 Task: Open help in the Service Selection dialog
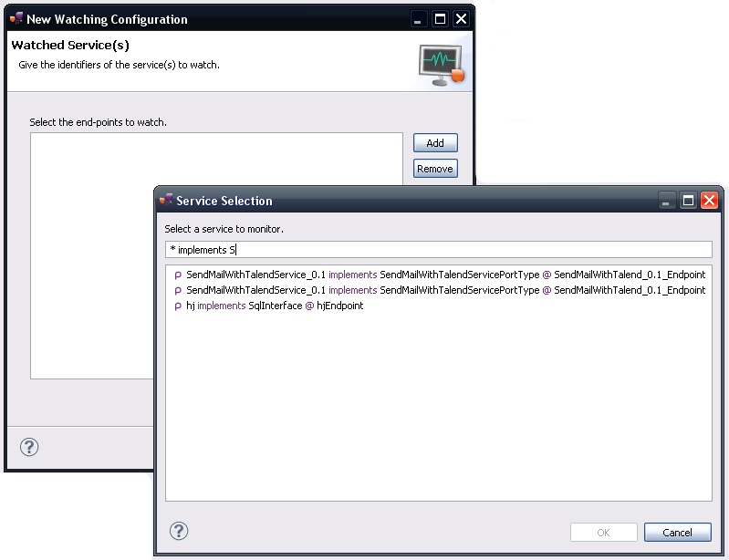[179, 531]
